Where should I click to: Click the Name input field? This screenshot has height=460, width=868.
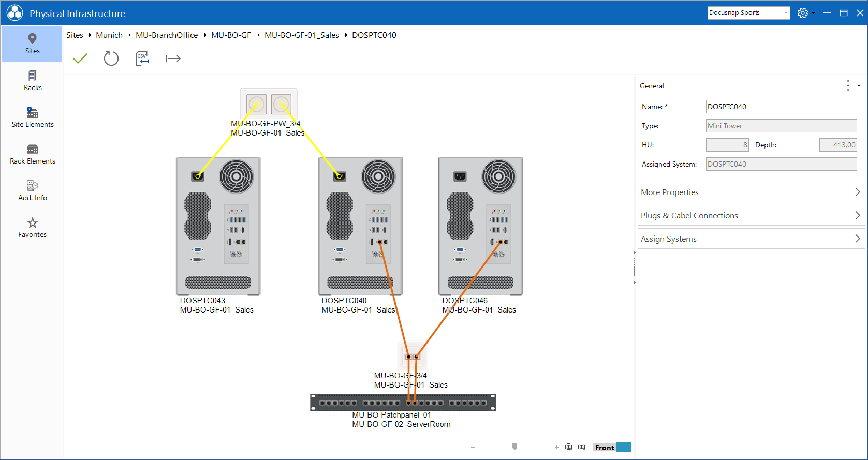[x=781, y=107]
